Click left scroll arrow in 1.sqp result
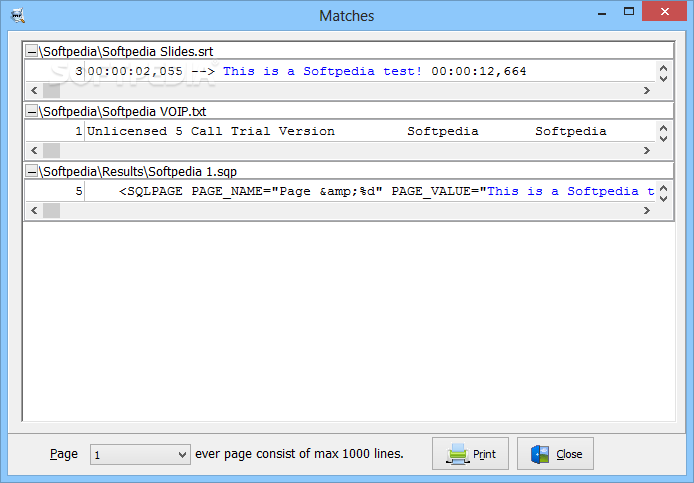 (34, 210)
